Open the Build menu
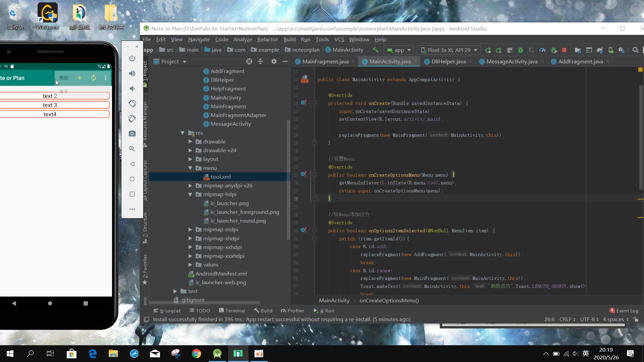The image size is (644, 362). coord(289,39)
